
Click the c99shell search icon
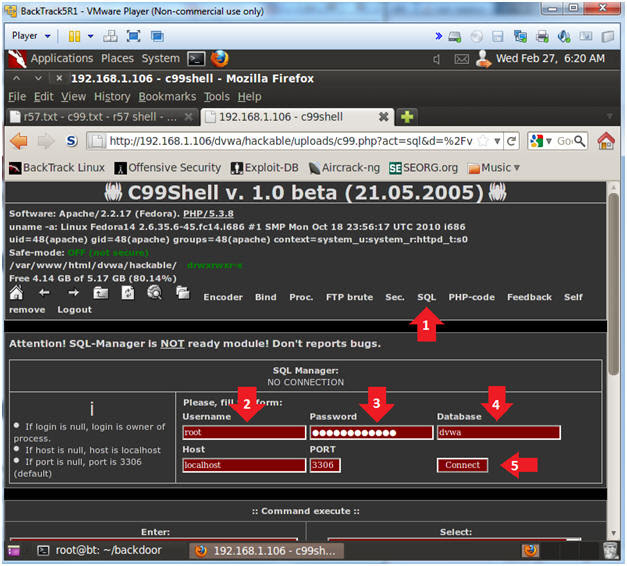point(154,293)
